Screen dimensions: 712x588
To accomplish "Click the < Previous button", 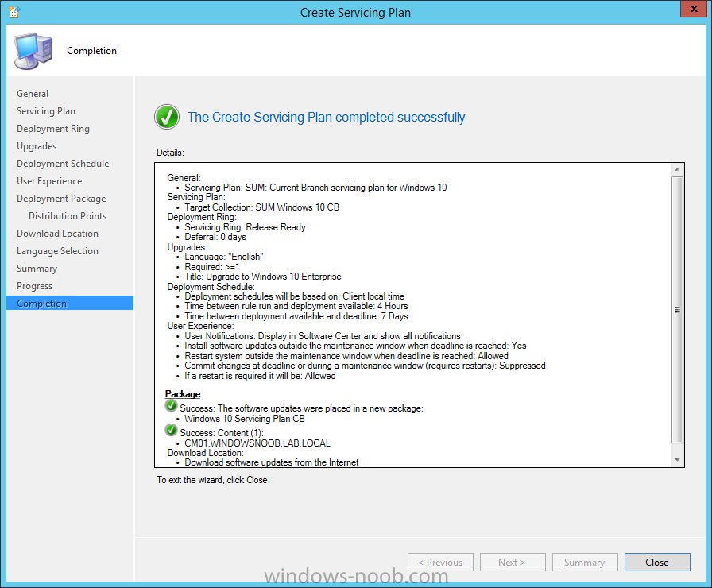I will pyautogui.click(x=440, y=563).
